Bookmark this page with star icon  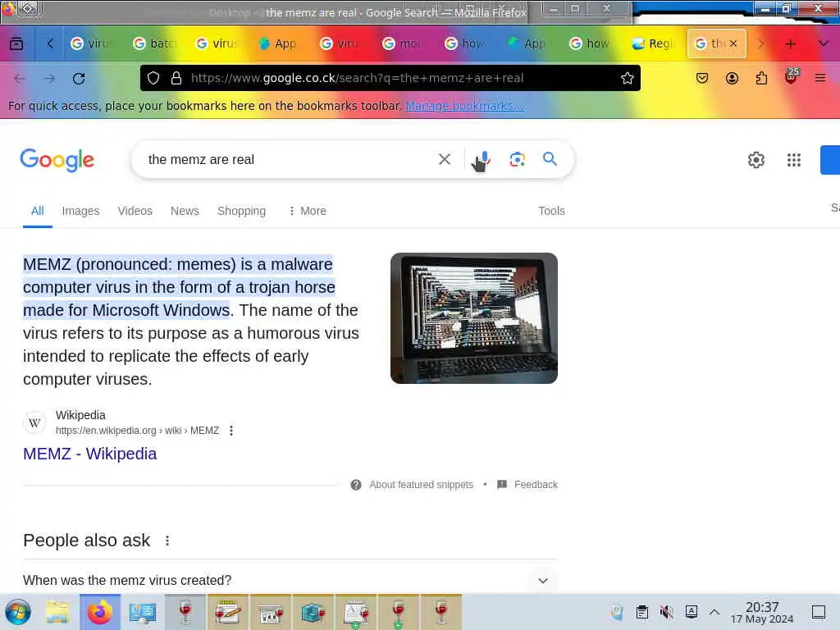tap(628, 78)
